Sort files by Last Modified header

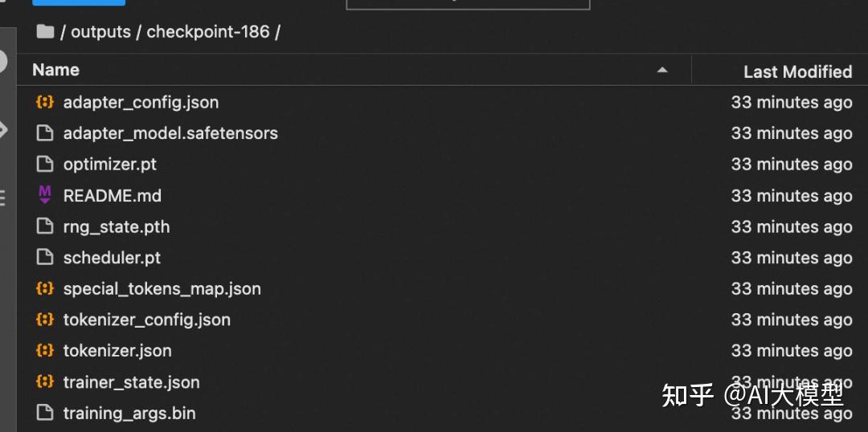pyautogui.click(x=797, y=71)
